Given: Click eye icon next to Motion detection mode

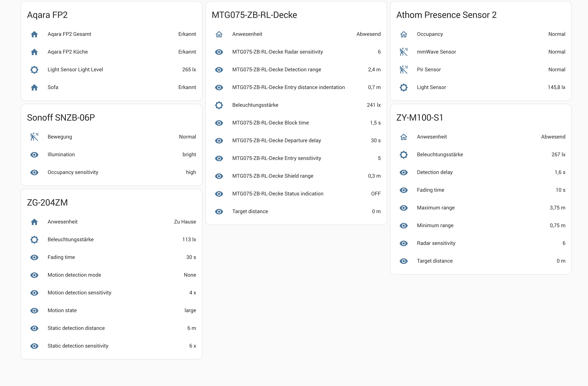Looking at the screenshot, I should tap(34, 275).
